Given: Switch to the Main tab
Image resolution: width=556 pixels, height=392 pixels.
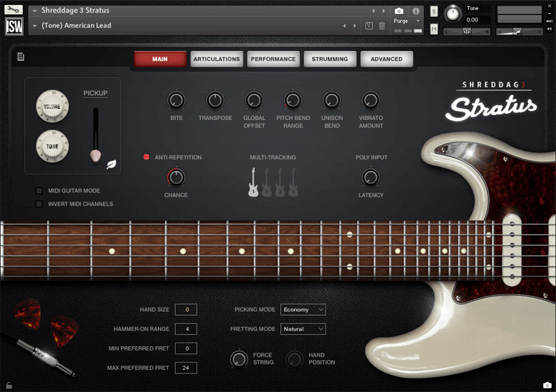Looking at the screenshot, I should (160, 59).
